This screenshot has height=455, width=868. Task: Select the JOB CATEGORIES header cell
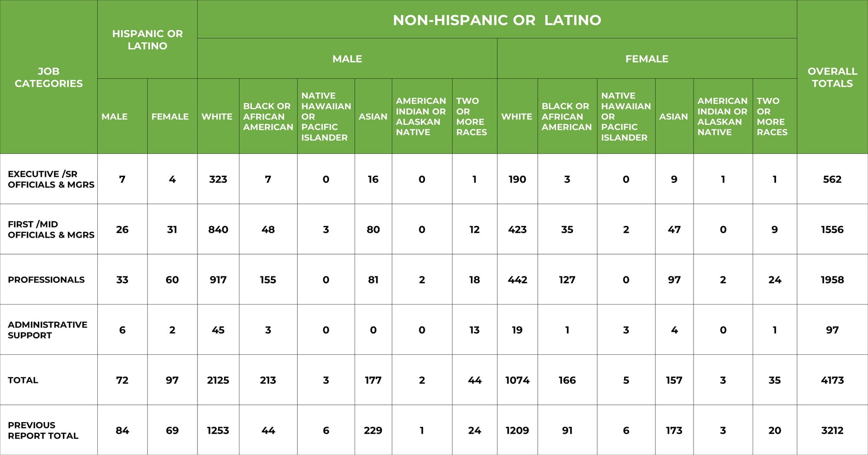tap(49, 77)
